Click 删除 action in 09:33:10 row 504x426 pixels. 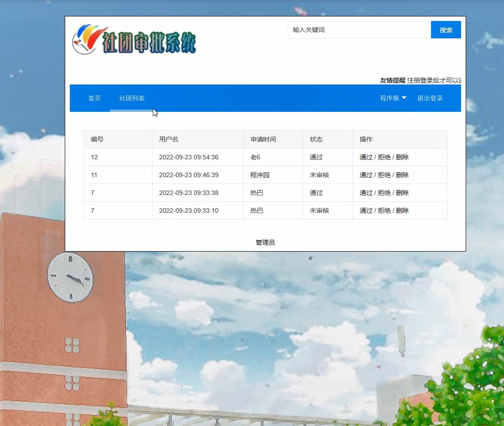click(x=402, y=210)
